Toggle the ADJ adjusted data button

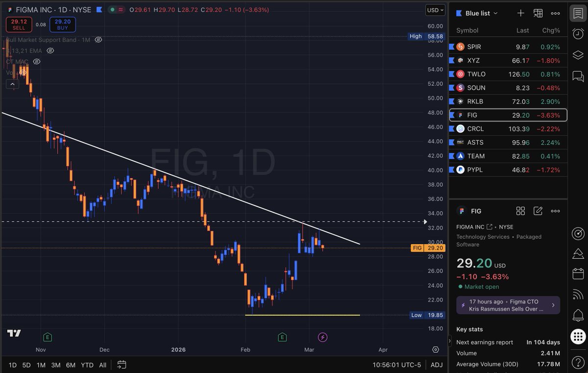point(437,365)
